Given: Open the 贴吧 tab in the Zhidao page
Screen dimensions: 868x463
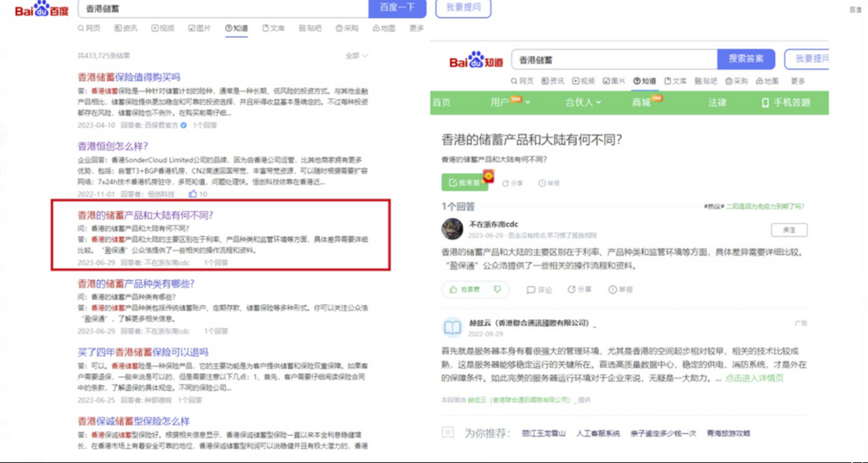Looking at the screenshot, I should click(706, 81).
